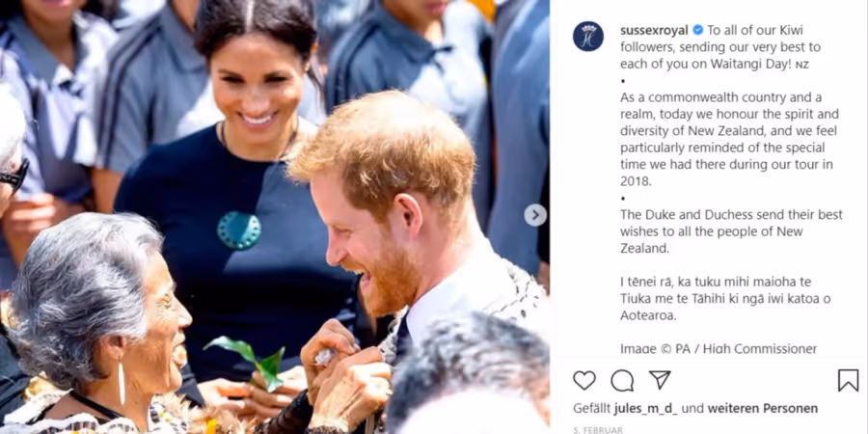868x434 pixels.
Task: Open the '5. FEBRUAR' post timestamp
Action: [598, 429]
